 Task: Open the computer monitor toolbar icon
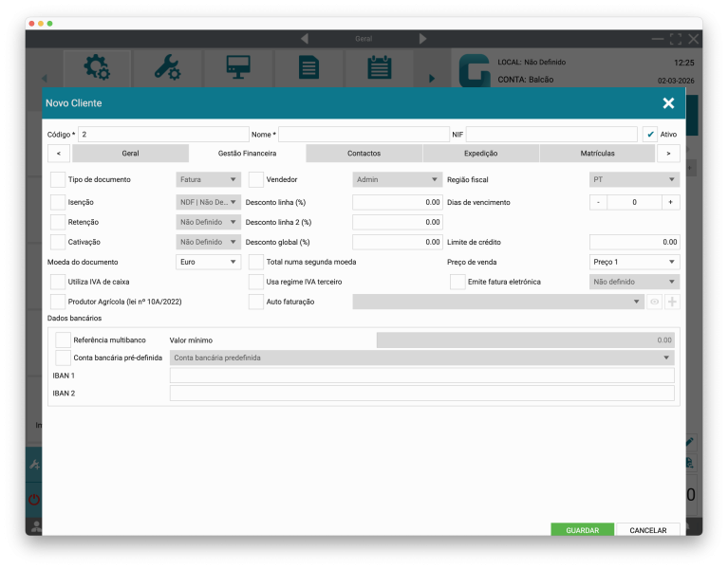coord(238,68)
